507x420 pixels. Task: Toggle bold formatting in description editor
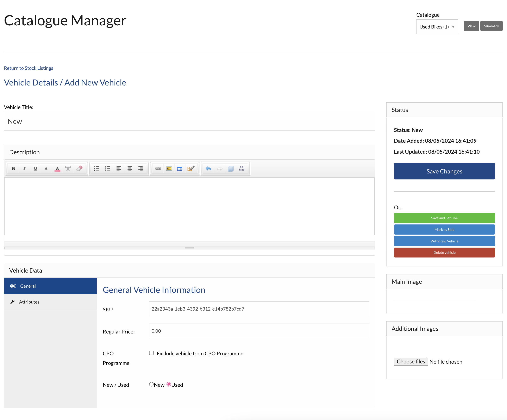[x=13, y=169]
